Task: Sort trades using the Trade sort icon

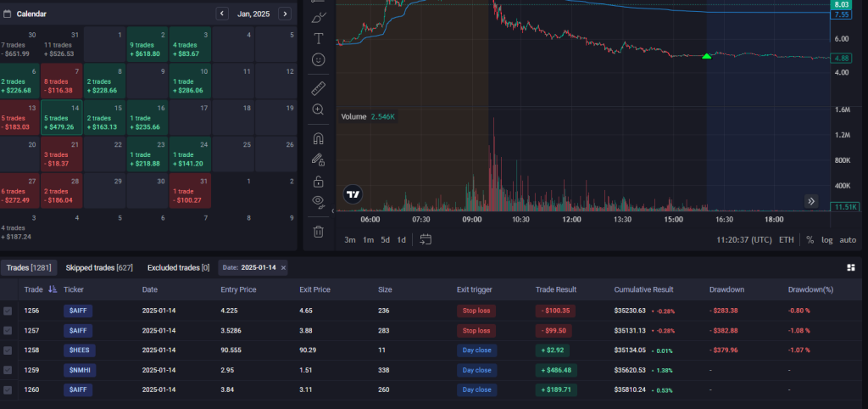Action: pyautogui.click(x=53, y=289)
